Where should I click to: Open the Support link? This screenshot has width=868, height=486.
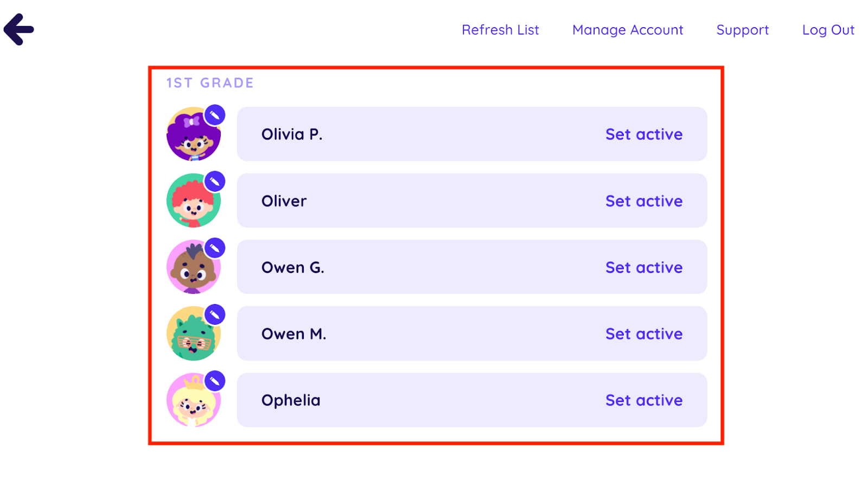(x=742, y=30)
